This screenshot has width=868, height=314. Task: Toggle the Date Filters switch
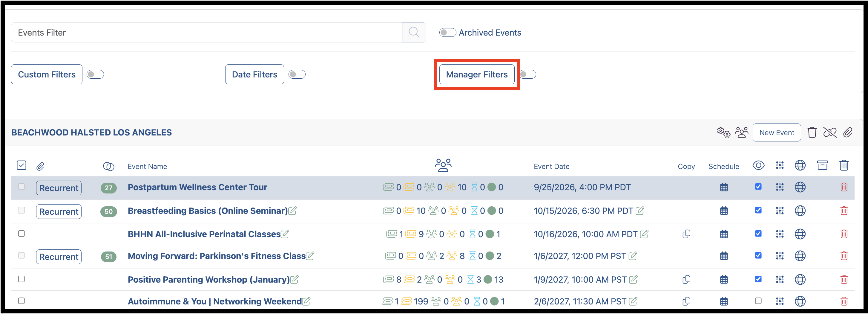tap(297, 74)
